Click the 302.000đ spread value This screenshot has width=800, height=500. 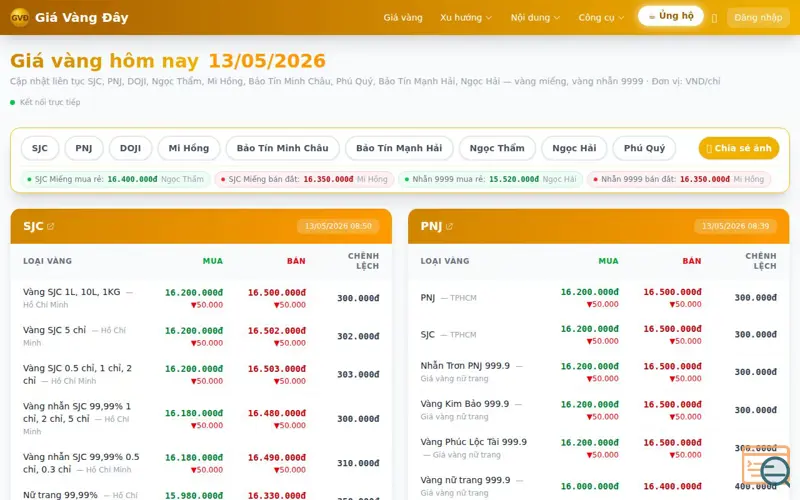358,336
